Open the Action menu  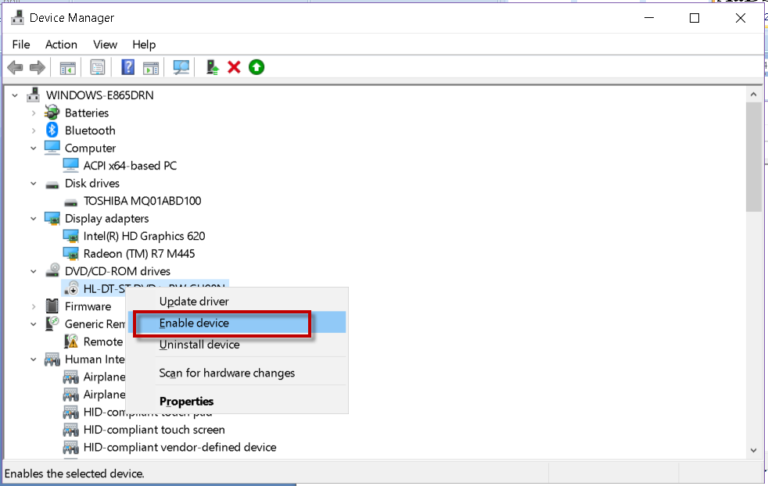(61, 44)
